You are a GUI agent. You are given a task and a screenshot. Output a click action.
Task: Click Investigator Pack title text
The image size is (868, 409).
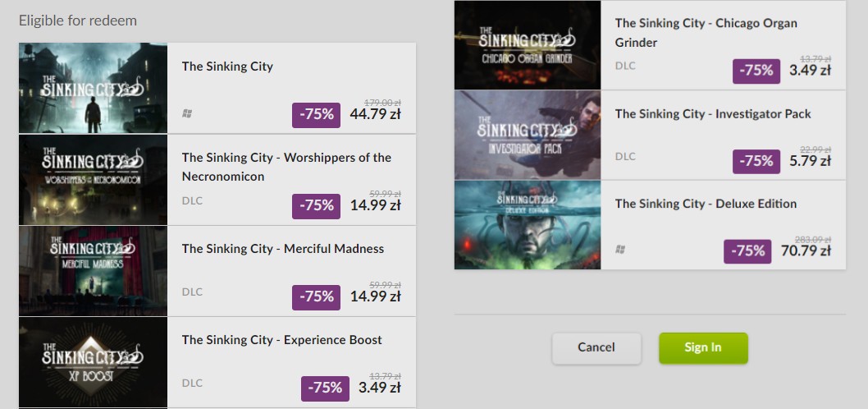pyautogui.click(x=713, y=114)
